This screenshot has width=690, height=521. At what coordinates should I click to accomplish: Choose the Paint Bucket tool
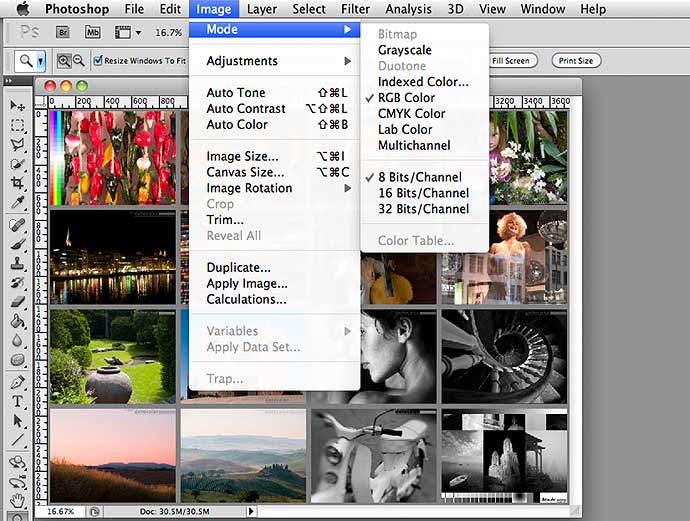coord(17,322)
